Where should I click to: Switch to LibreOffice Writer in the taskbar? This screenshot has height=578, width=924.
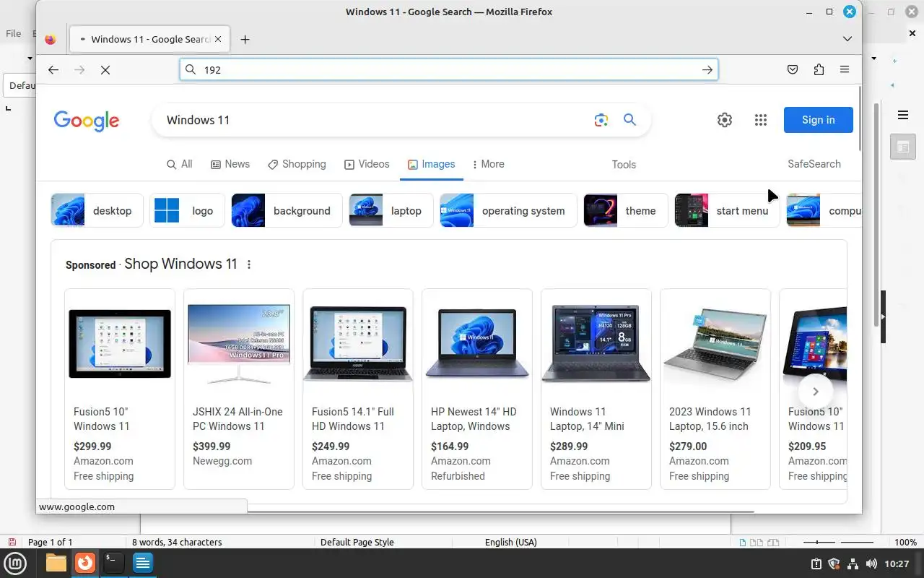(x=142, y=563)
